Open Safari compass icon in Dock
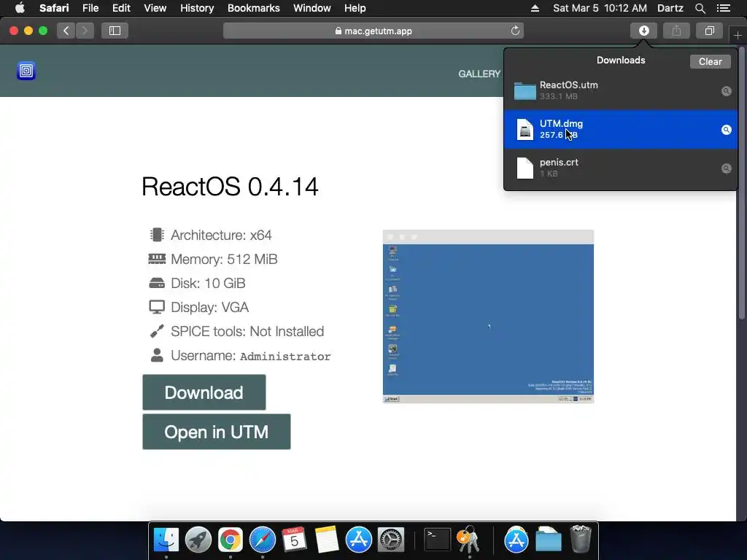The width and height of the screenshot is (747, 560). [263, 540]
